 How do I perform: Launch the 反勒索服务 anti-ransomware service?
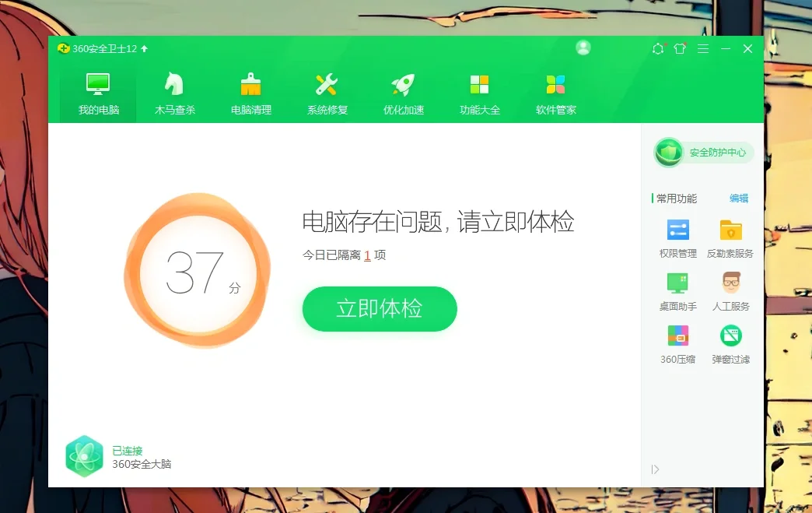(x=730, y=231)
